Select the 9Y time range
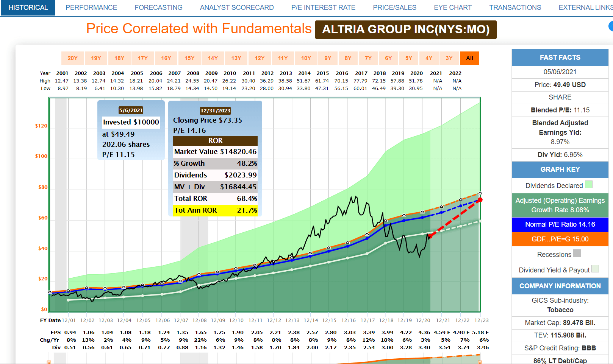The width and height of the screenshot is (613, 364). coord(328,58)
